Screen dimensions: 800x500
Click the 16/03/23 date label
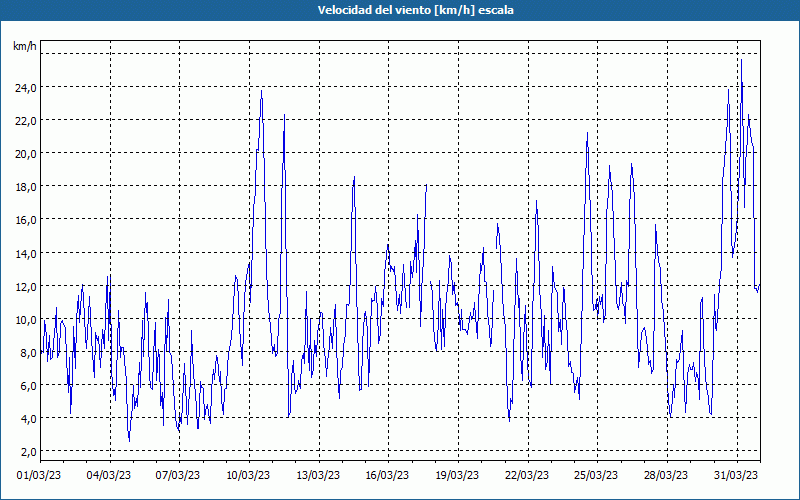coord(387,475)
